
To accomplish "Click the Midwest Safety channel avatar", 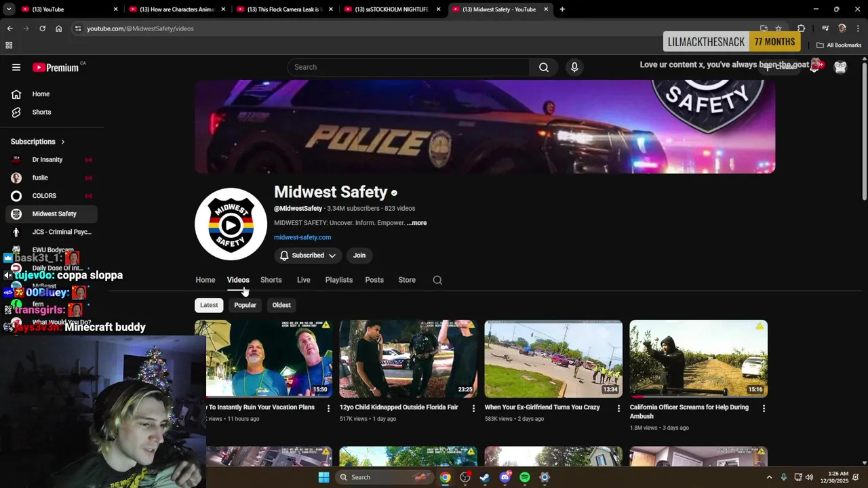I will click(231, 224).
